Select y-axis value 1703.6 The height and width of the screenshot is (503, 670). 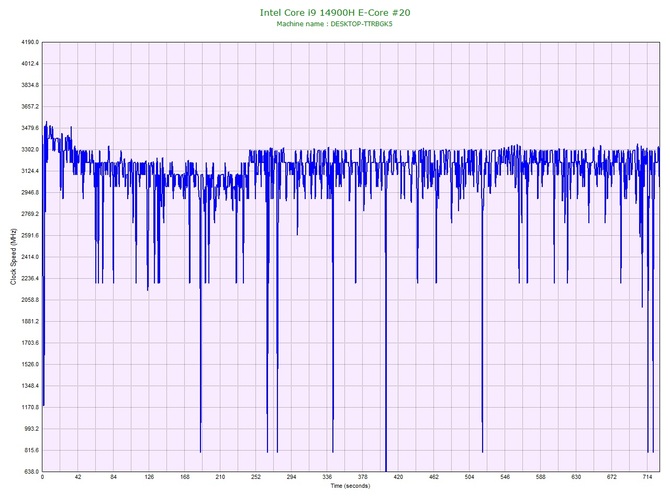[30, 343]
